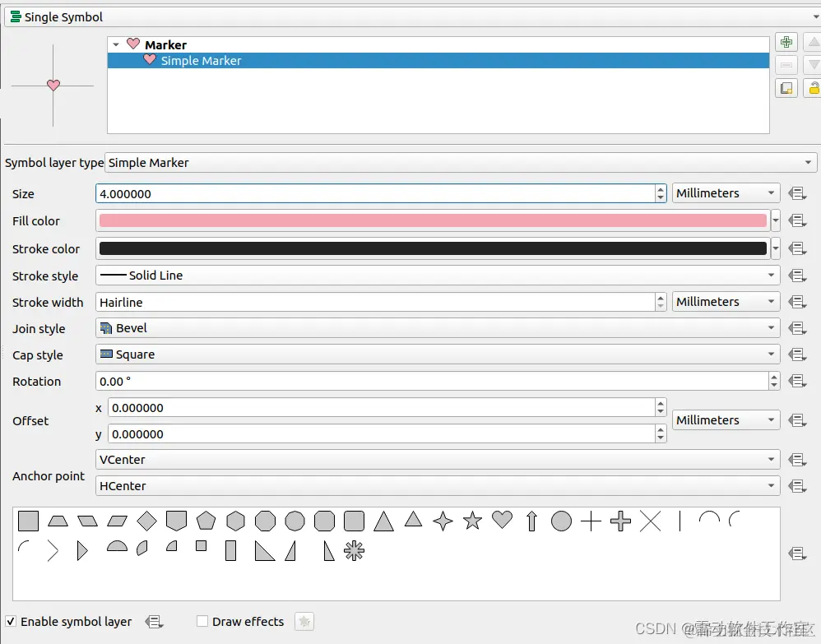Add a new symbol layer with plus icon
This screenshot has width=821, height=644.
786,42
